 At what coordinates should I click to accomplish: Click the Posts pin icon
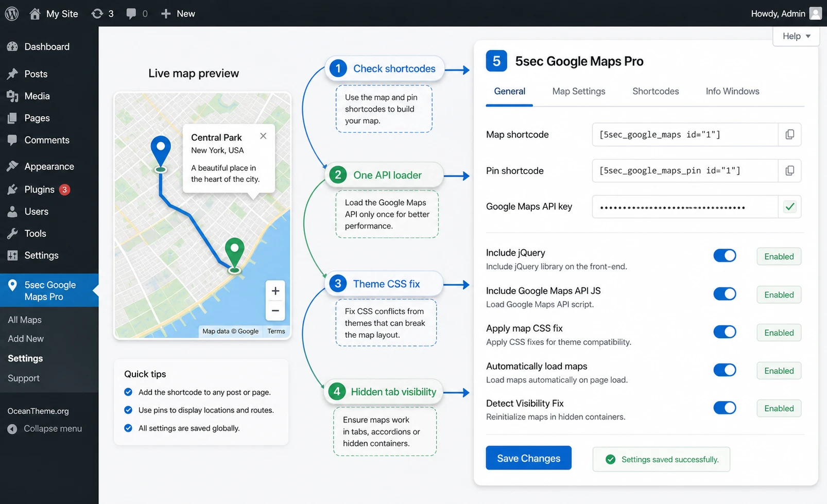(x=12, y=74)
